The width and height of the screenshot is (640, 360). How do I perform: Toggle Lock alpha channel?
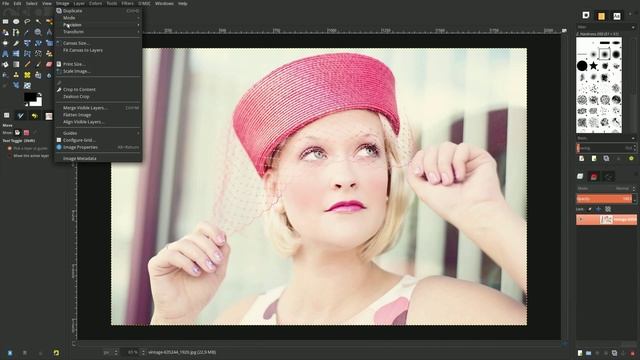(608, 209)
